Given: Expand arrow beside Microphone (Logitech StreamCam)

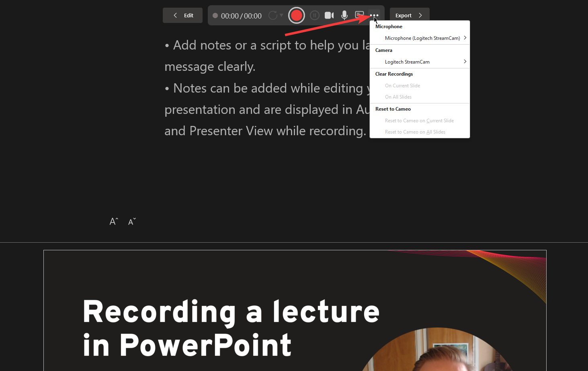Looking at the screenshot, I should tap(465, 38).
